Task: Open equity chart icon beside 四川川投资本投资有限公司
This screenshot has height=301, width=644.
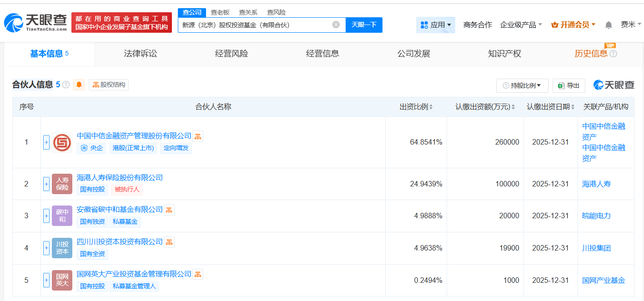Action: point(169,242)
